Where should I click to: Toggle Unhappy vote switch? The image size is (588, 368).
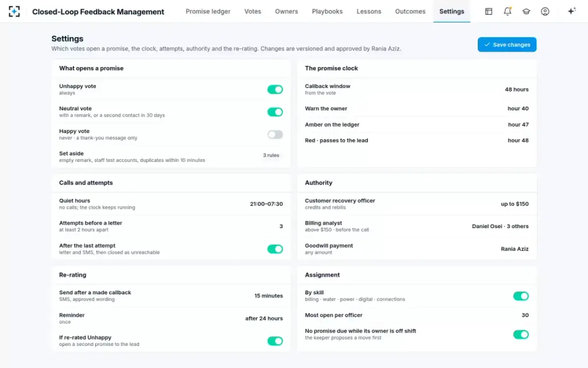[x=275, y=89]
